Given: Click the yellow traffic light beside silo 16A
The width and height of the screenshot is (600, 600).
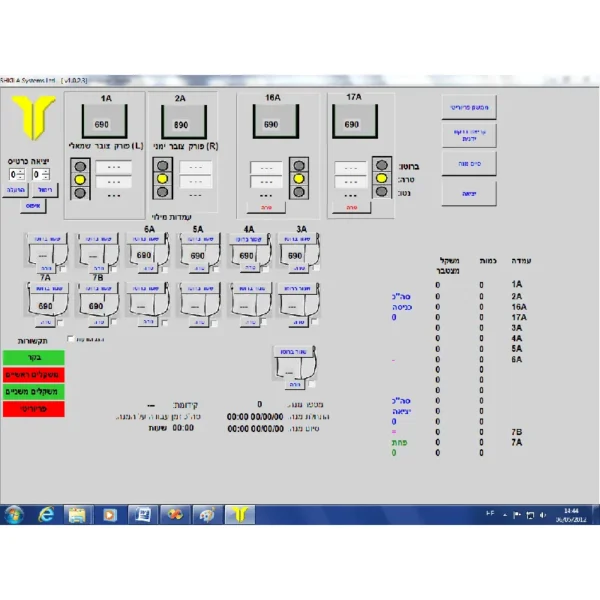Looking at the screenshot, I should 297,178.
